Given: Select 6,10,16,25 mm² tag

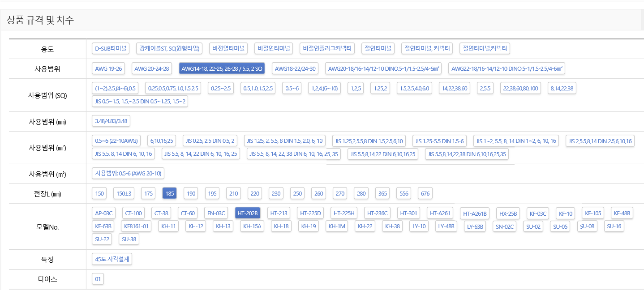Looking at the screenshot, I should 162,141.
